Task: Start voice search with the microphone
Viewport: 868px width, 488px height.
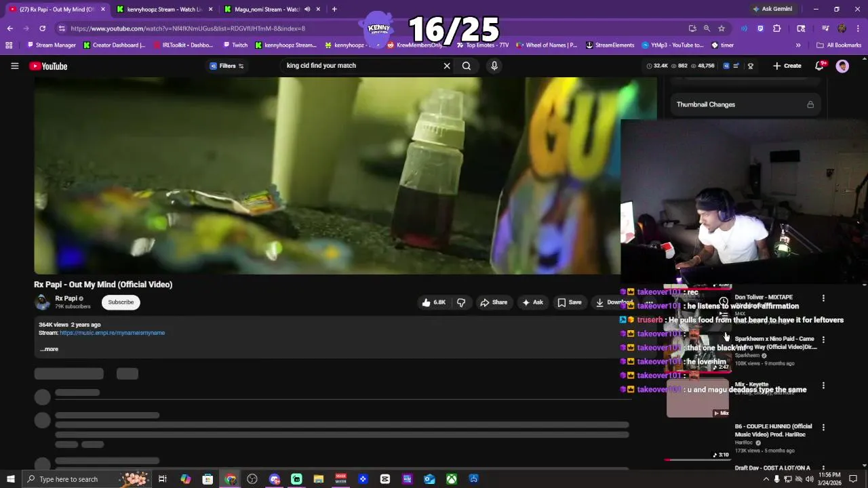Action: 494,66
